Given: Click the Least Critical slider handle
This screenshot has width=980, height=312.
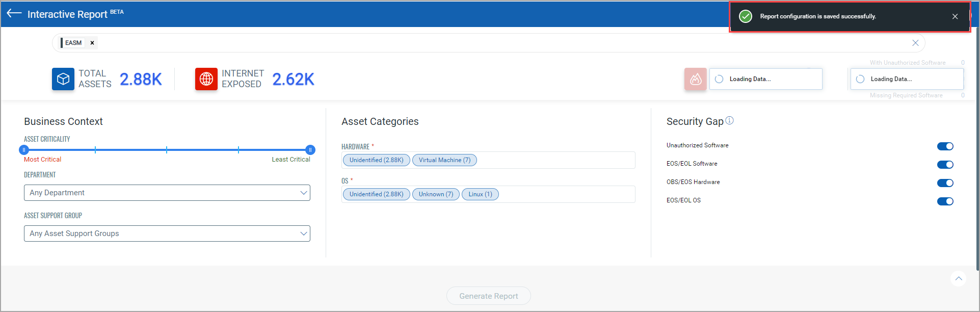Looking at the screenshot, I should point(310,150).
